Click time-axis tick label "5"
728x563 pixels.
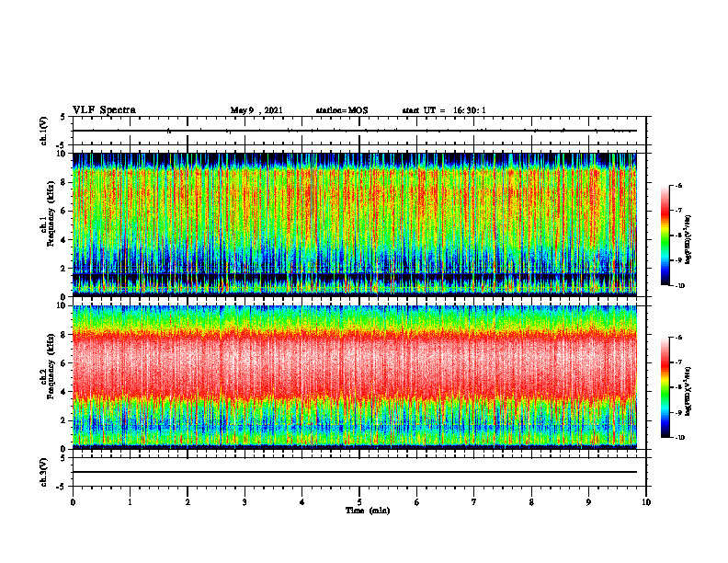pos(359,502)
